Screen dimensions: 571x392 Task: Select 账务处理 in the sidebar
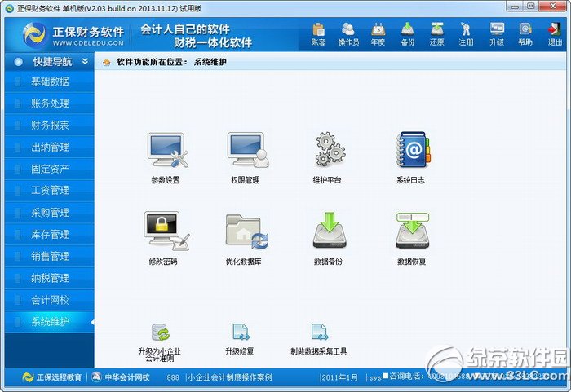coord(50,104)
